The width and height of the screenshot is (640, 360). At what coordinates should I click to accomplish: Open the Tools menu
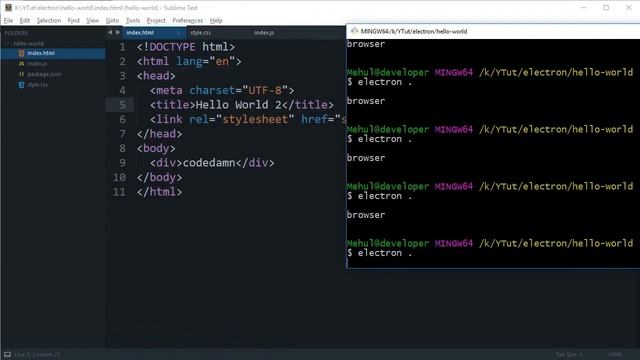[133, 20]
